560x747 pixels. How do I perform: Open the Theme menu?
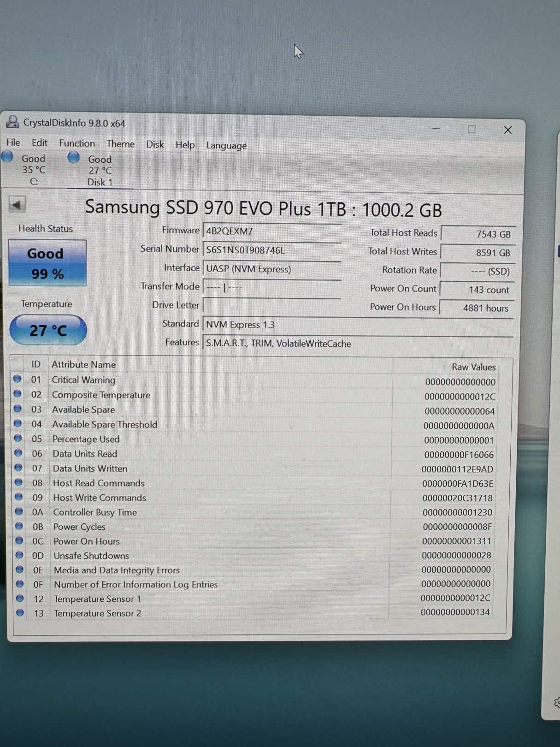tap(120, 144)
